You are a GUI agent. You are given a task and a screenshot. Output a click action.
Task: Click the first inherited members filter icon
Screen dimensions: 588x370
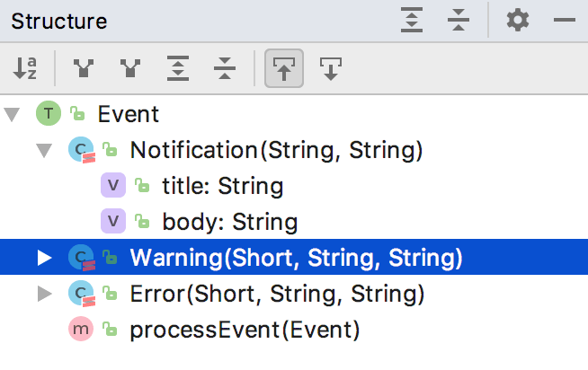84,68
